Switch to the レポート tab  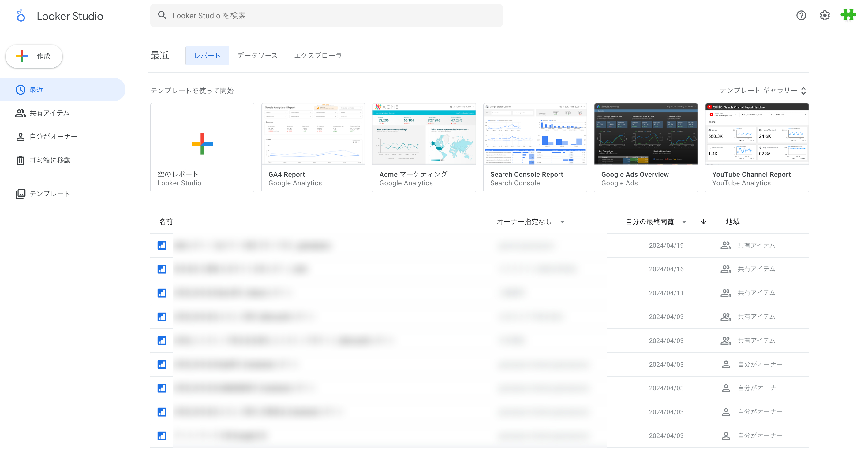(x=207, y=56)
